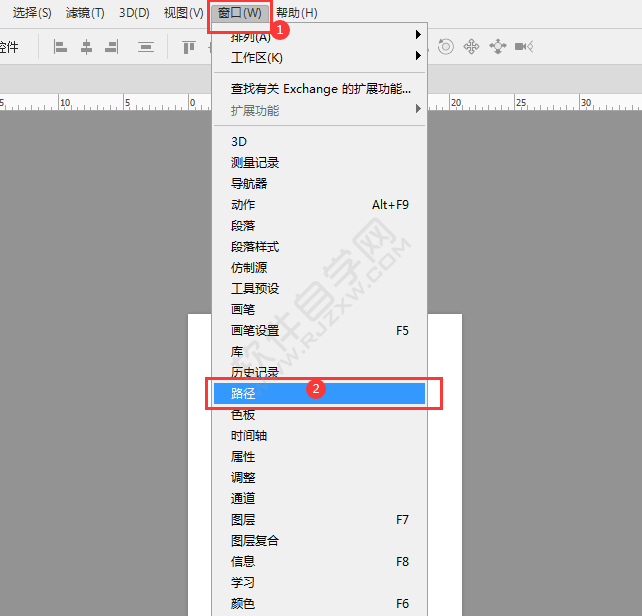The height and width of the screenshot is (616, 642).
Task: Choose 仿制源 panel entry
Action: tap(319, 267)
